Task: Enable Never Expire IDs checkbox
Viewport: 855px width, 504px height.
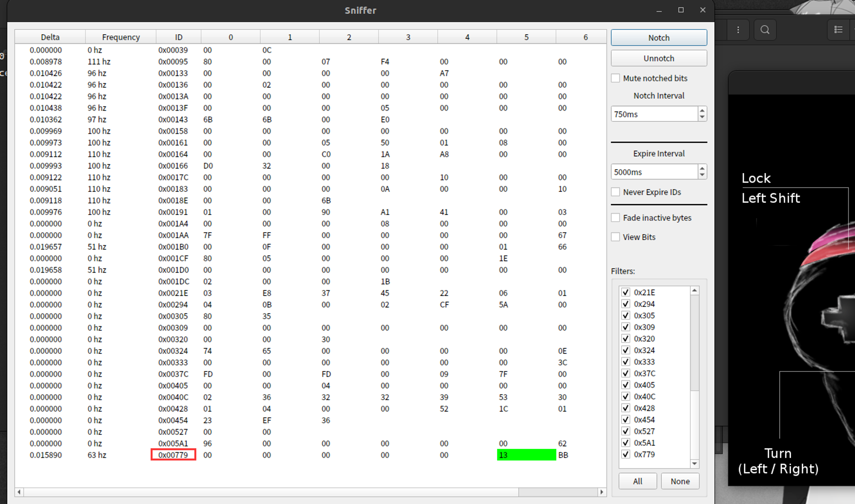Action: (x=616, y=192)
